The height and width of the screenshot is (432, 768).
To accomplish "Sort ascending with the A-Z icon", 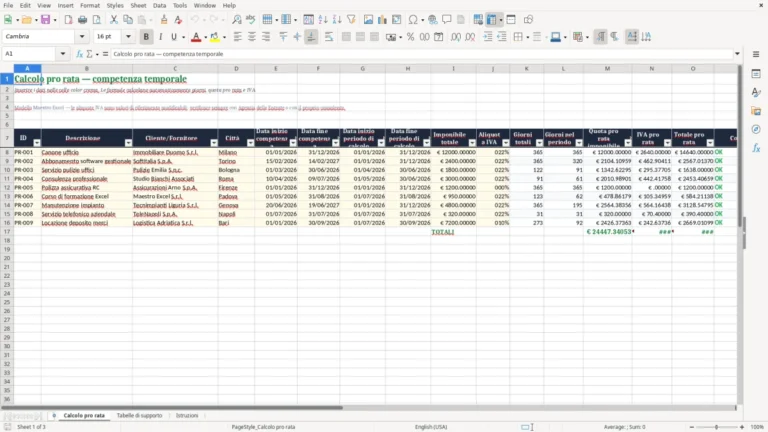I will coord(323,20).
